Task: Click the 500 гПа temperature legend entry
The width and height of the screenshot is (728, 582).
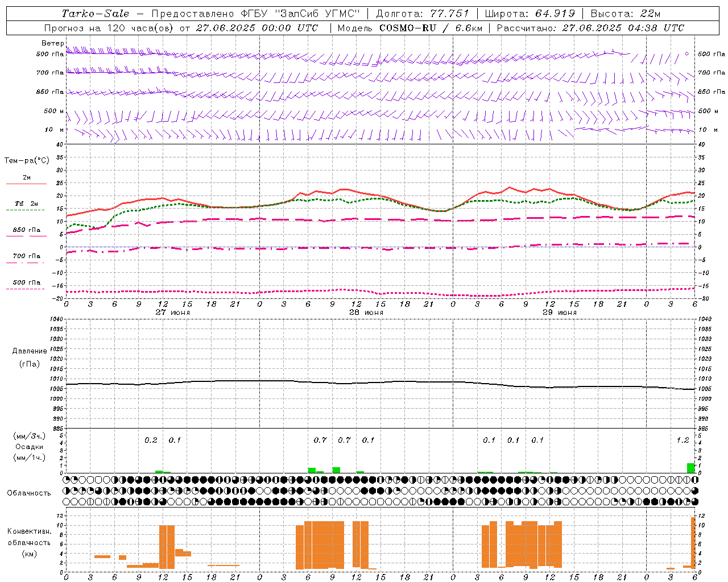Action: click(x=26, y=282)
